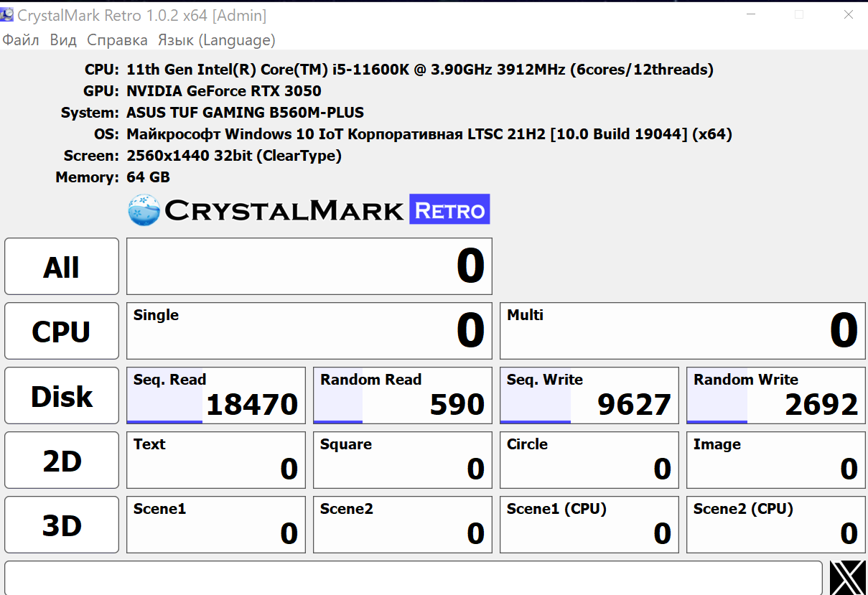The width and height of the screenshot is (868, 595).
Task: Click the System text ASUS TUF GAMING B560M-PLUS
Action: [x=245, y=113]
